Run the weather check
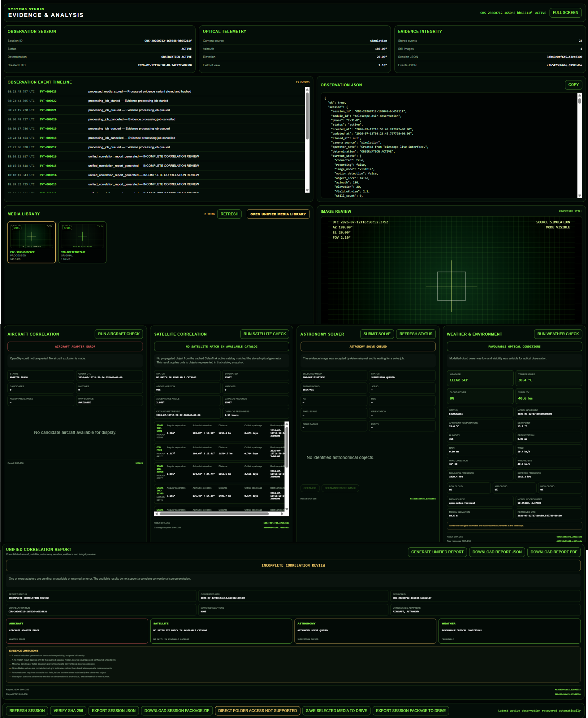The image size is (588, 718). coord(558,334)
